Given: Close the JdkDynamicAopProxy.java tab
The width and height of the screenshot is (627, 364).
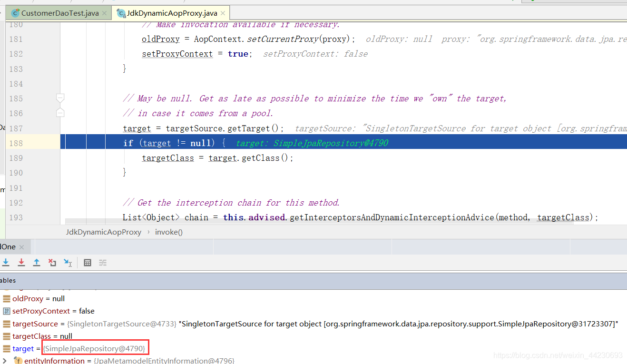Looking at the screenshot, I should (x=223, y=13).
